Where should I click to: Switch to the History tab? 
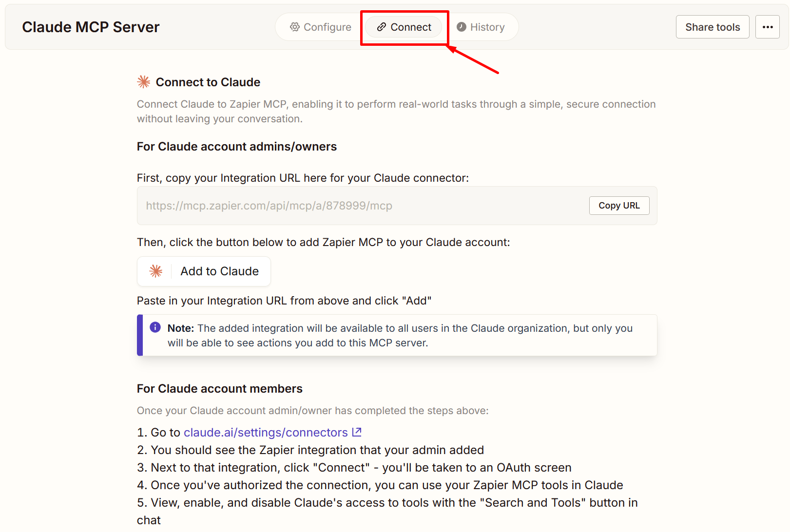coord(481,27)
